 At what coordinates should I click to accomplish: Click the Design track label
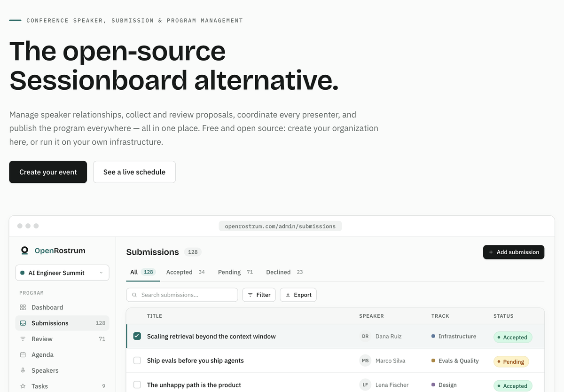pyautogui.click(x=447, y=385)
